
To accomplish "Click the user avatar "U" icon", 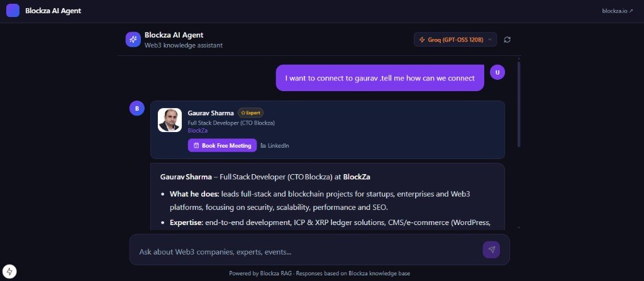I will coord(497,72).
